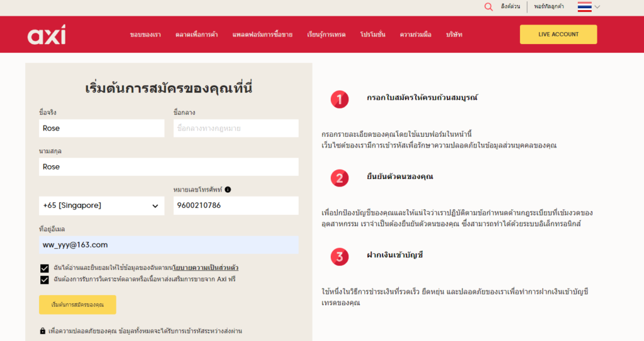Click the LIVE ACCOUNT button
Viewport: 644px width, 341px height.
[x=558, y=35]
